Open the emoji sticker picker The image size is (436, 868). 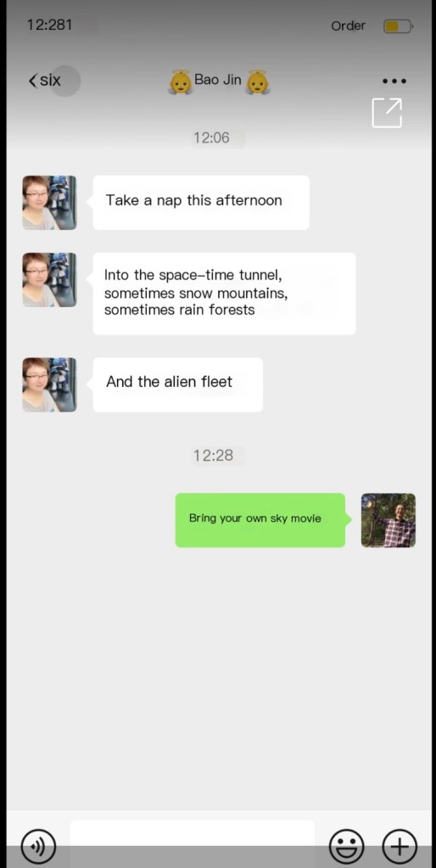pos(347,847)
